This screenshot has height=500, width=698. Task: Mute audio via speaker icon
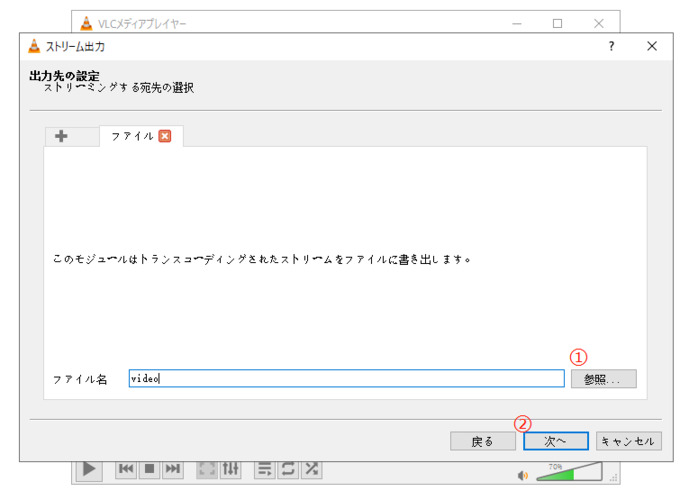[523, 475]
